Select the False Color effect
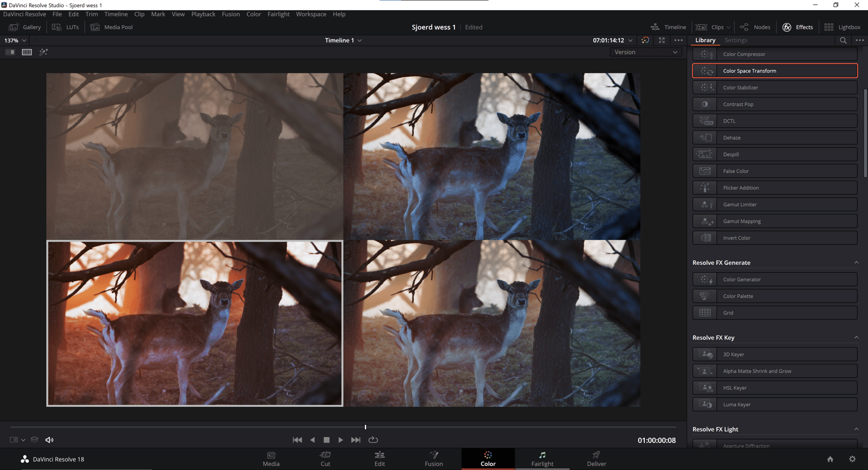 click(x=775, y=171)
